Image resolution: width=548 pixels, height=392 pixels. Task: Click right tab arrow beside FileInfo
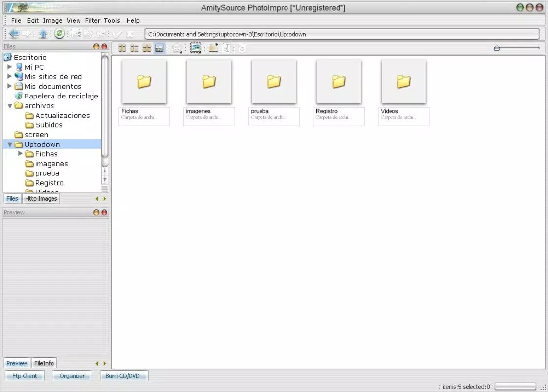pyautogui.click(x=104, y=364)
